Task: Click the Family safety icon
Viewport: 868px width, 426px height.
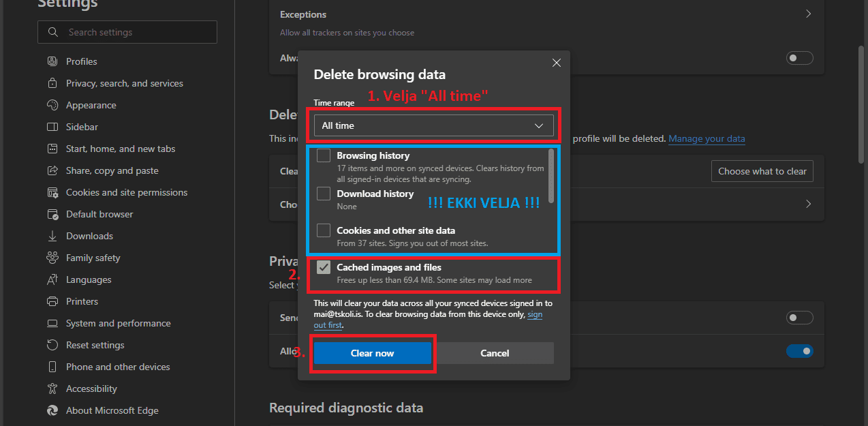Action: click(52, 258)
